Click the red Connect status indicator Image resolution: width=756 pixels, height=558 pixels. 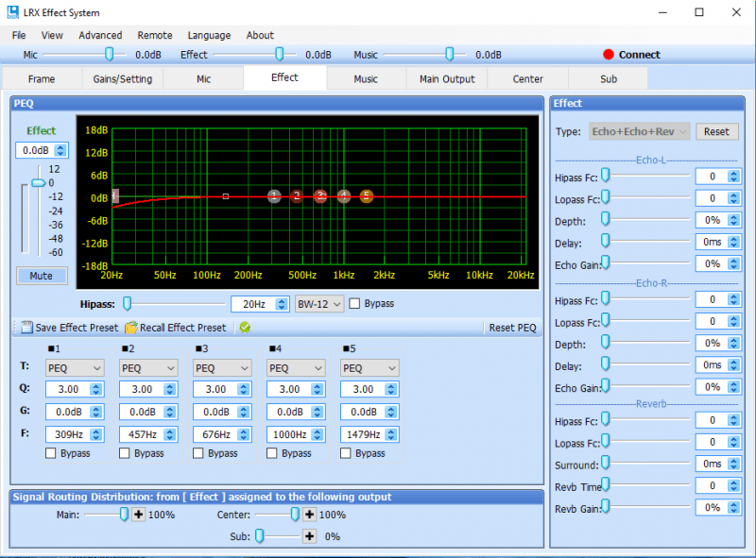pos(609,55)
